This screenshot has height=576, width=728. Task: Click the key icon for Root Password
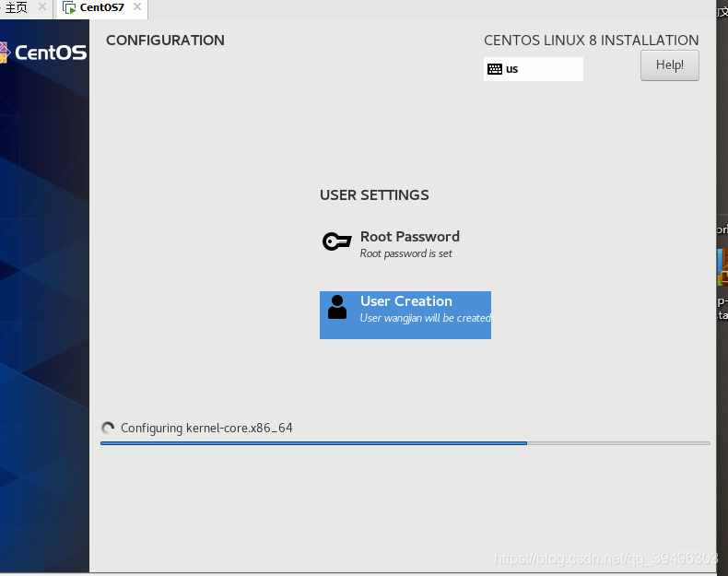(336, 241)
